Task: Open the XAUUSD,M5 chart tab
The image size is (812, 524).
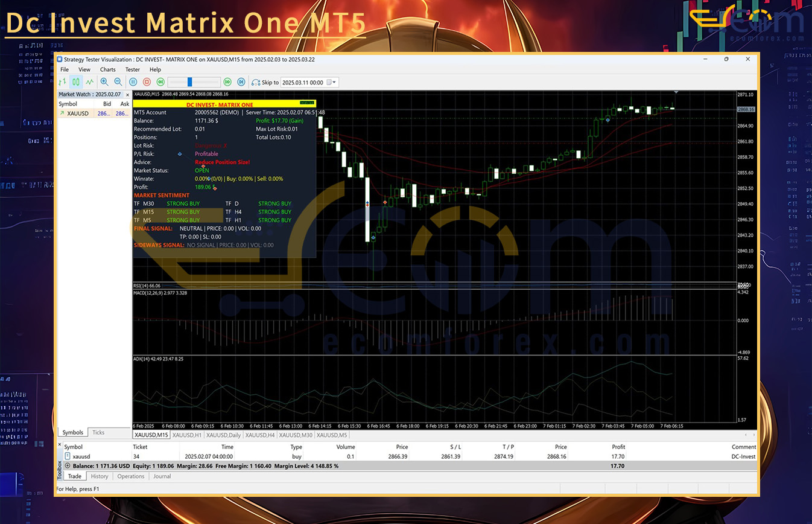Action: (x=331, y=435)
